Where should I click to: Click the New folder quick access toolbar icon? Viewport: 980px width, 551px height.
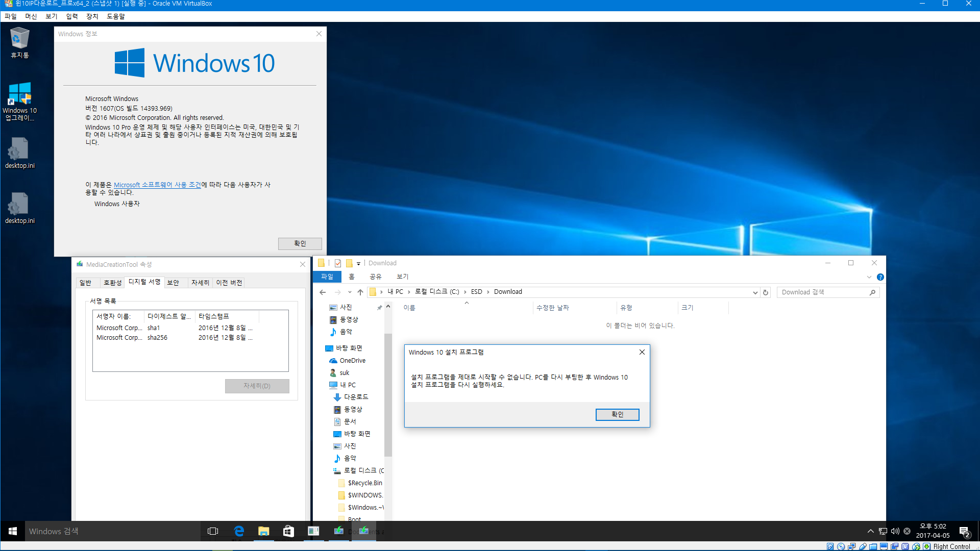coord(349,263)
